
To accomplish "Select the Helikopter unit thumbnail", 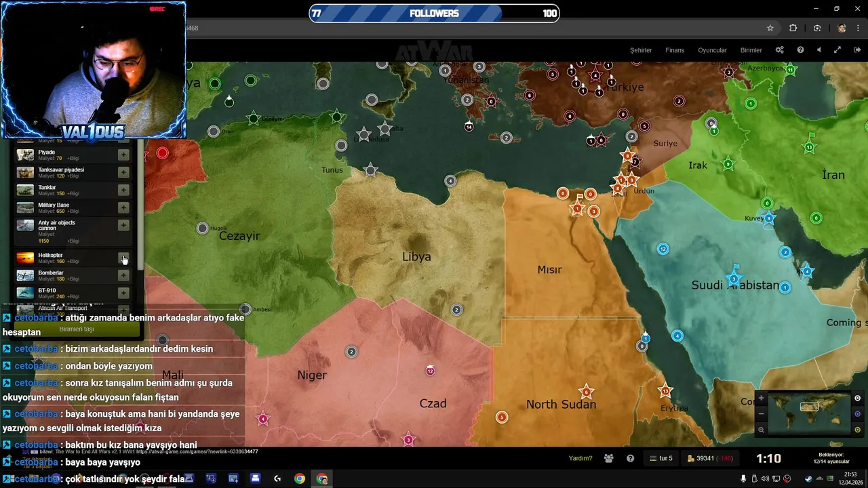I will [x=25, y=258].
